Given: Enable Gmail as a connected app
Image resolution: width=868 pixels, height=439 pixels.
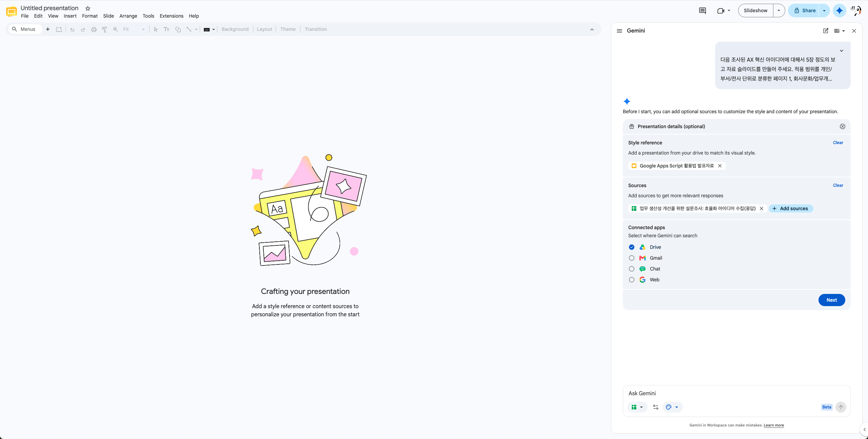Looking at the screenshot, I should (631, 258).
